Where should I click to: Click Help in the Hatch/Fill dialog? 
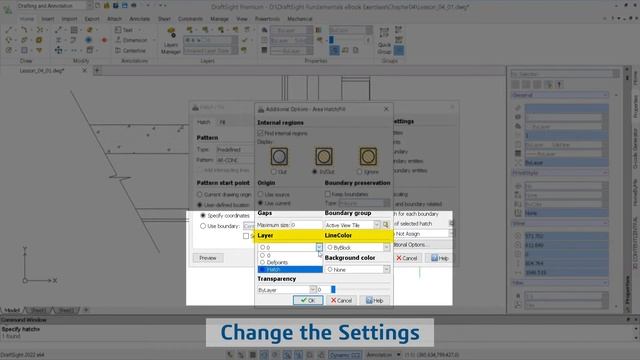point(440,258)
